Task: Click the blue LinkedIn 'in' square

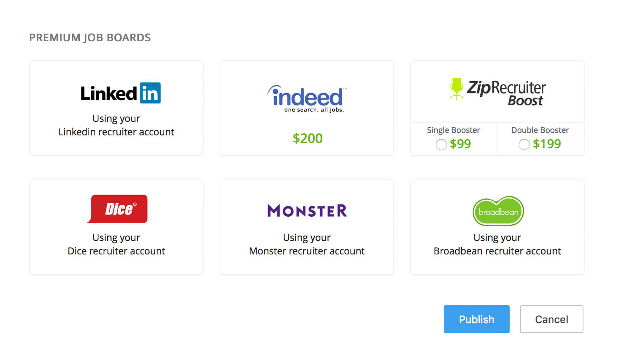Action: click(x=150, y=93)
